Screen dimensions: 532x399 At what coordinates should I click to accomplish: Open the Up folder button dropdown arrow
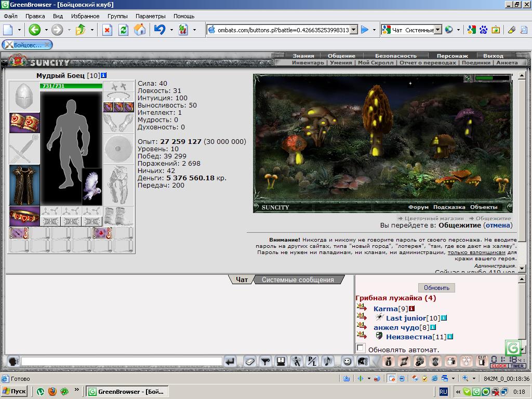(x=92, y=30)
